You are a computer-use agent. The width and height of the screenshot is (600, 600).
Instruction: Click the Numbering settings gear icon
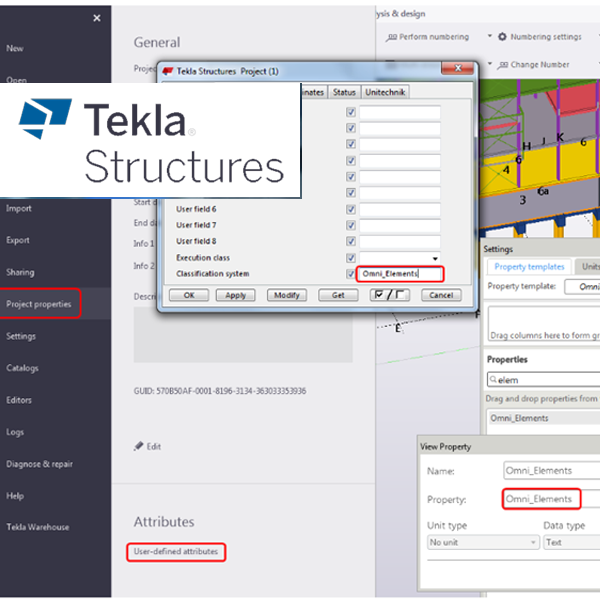pos(502,37)
